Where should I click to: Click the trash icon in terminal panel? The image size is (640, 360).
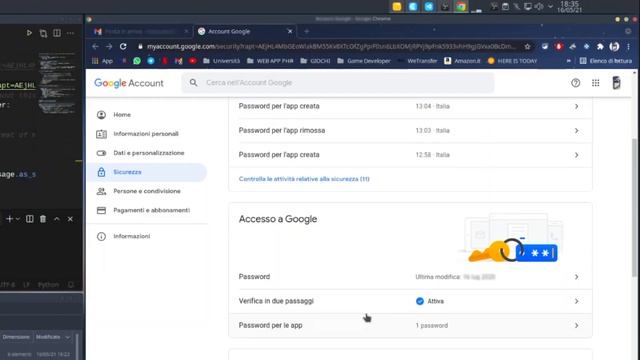point(43,219)
